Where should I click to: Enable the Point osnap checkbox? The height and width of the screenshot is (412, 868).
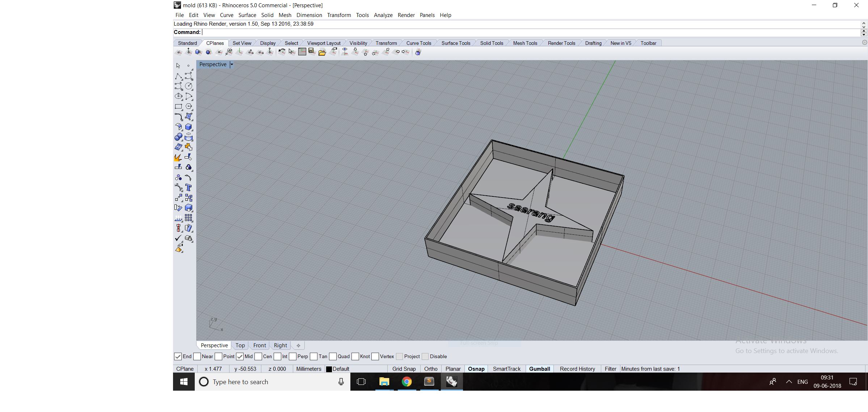[x=218, y=356]
